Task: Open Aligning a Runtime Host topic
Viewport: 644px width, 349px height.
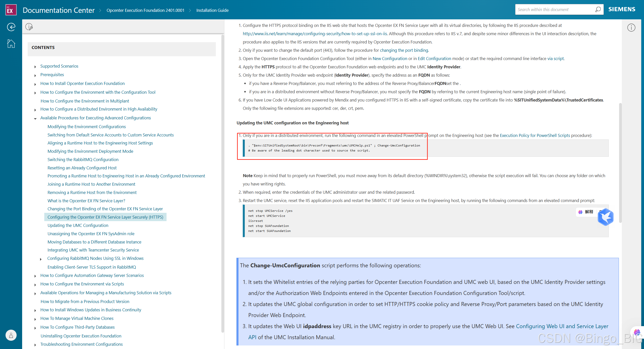Action: coord(100,143)
